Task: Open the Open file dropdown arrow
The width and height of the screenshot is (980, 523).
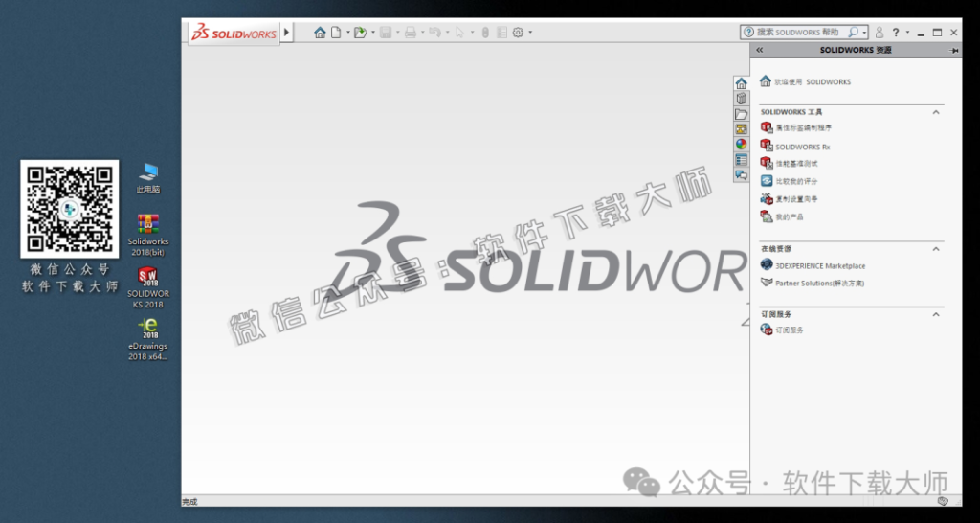Action: tap(373, 33)
